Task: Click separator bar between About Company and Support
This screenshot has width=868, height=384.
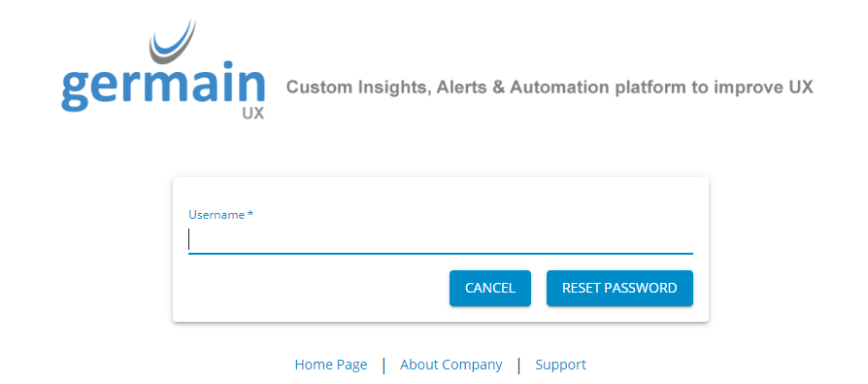Action: point(518,366)
